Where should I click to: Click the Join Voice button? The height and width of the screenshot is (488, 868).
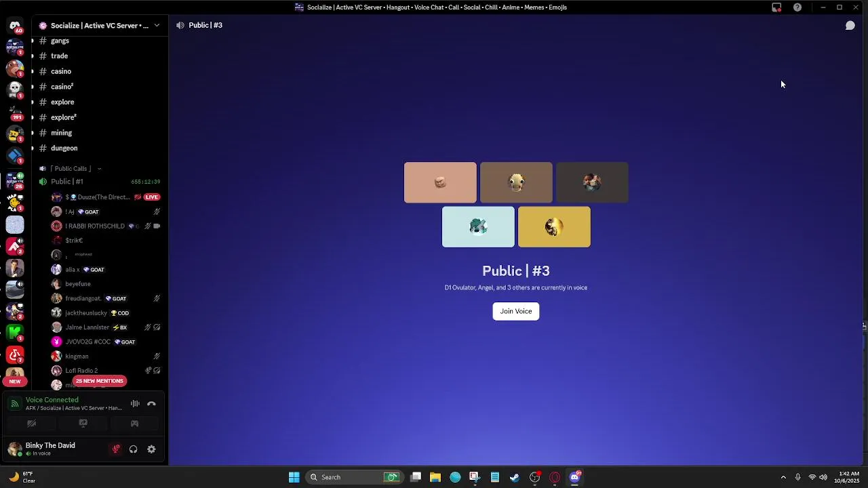pyautogui.click(x=516, y=311)
